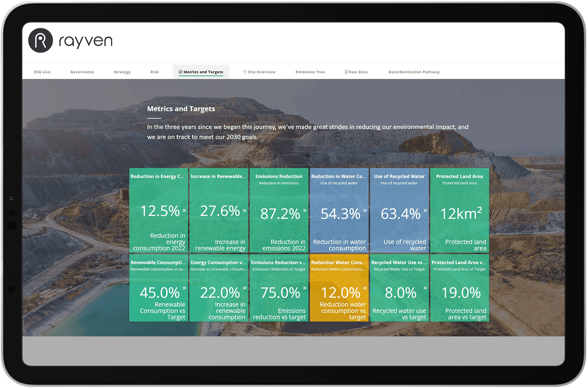588x388 pixels.
Task: Click the checkmark icon beside Metrics and Targets
Action: click(180, 72)
